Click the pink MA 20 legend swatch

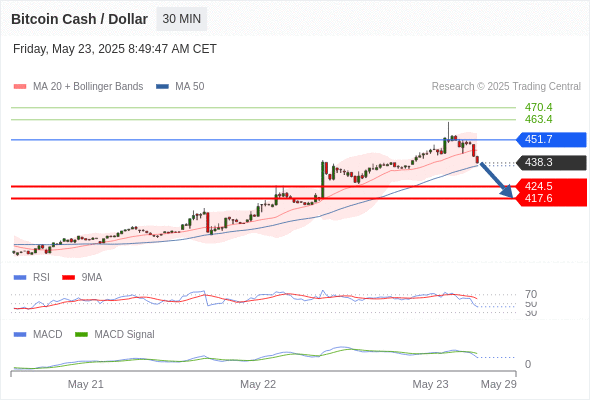[20, 87]
